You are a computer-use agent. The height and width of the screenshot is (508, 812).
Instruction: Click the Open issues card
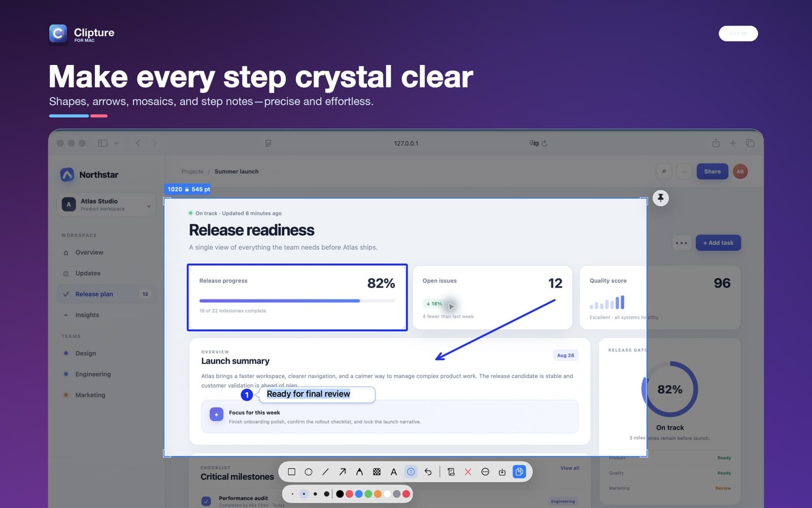tap(492, 297)
